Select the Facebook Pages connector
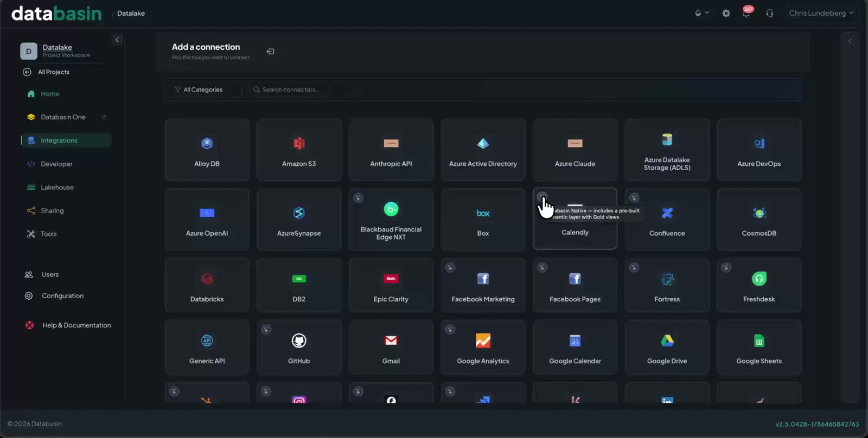The height and width of the screenshot is (438, 868). (x=575, y=285)
